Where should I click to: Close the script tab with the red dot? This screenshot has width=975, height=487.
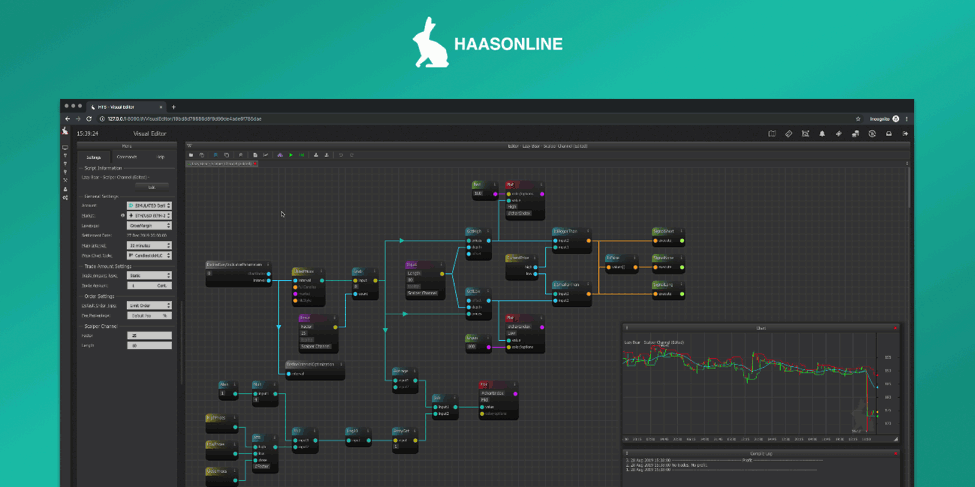click(255, 164)
